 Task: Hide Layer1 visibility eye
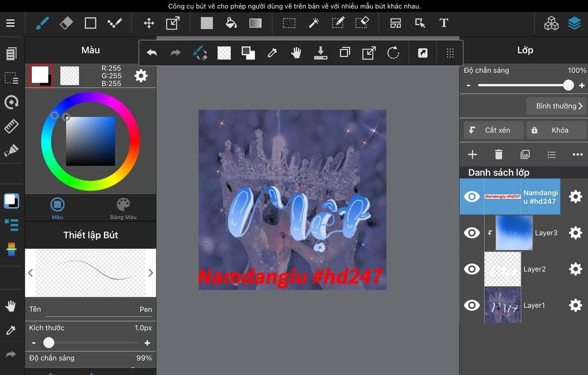point(472,306)
